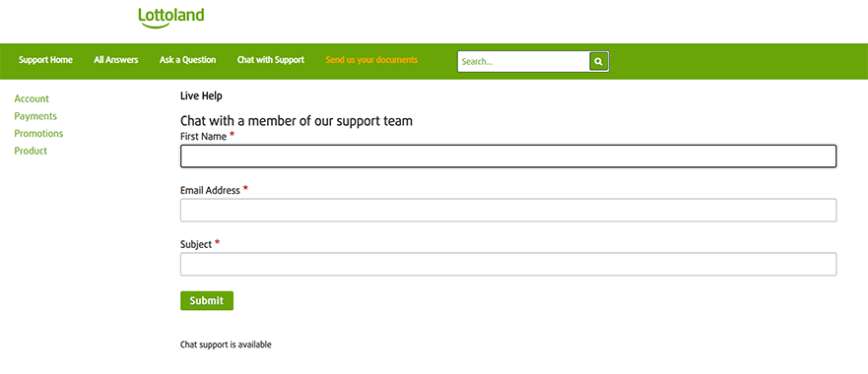Click the Subject field label
Screen dimensions: 868x374
[x=196, y=244]
